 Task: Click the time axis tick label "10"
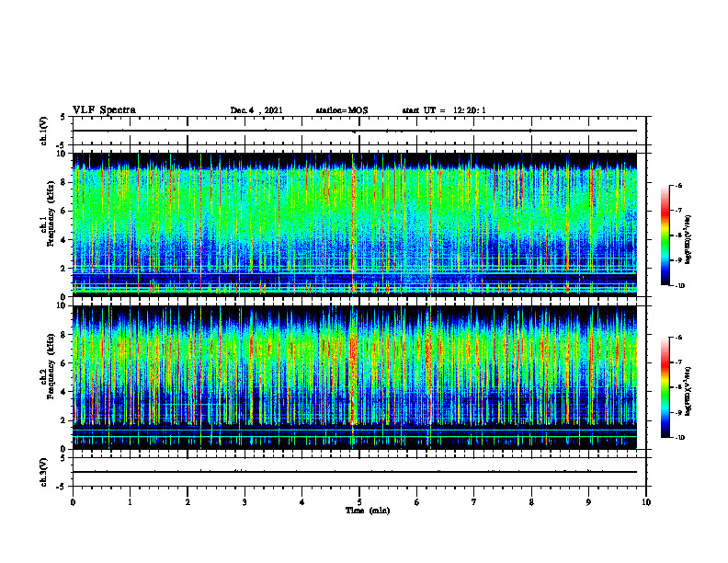[x=646, y=502]
